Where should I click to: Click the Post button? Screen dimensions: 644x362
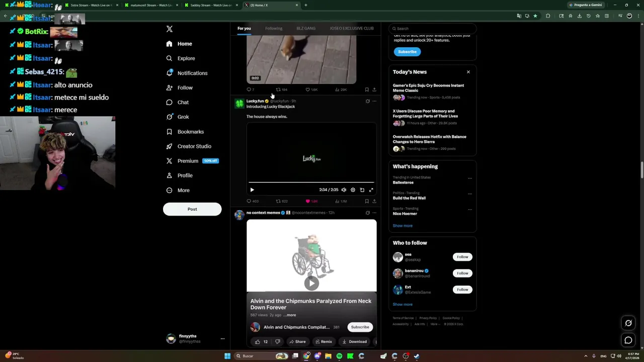tap(192, 209)
